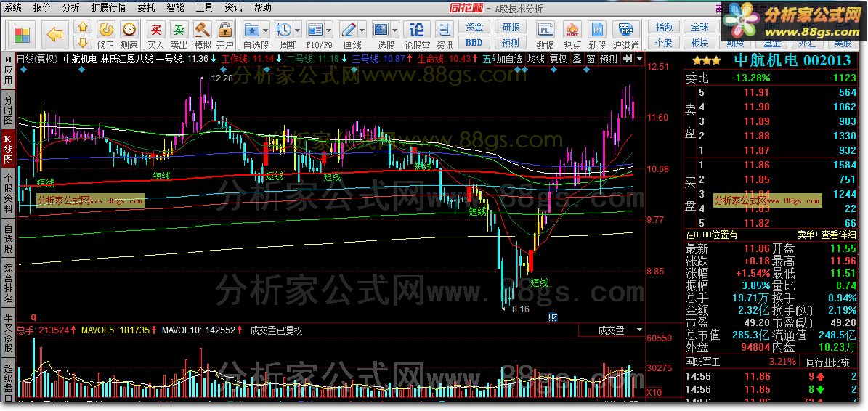Click the 周期 period clock icon
This screenshot has width=868, height=411.
(x=284, y=30)
